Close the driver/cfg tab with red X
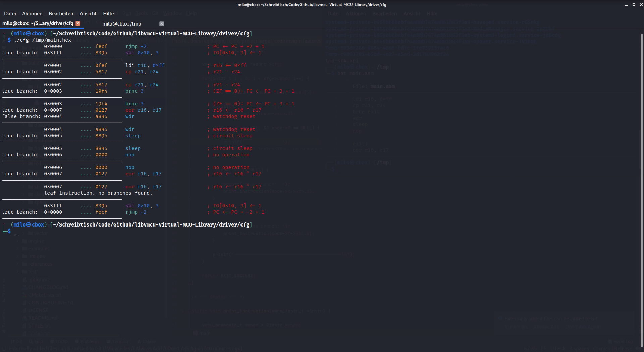Screen dimensions: 644x352 (78, 23)
